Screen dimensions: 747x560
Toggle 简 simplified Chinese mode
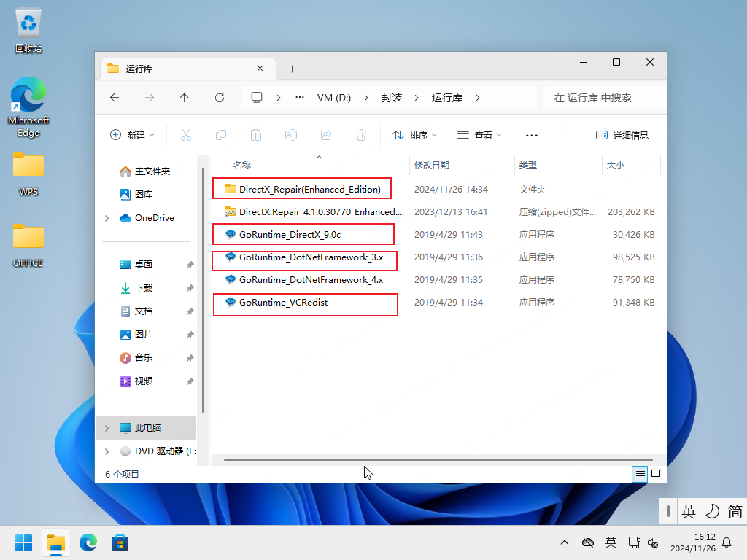(735, 512)
